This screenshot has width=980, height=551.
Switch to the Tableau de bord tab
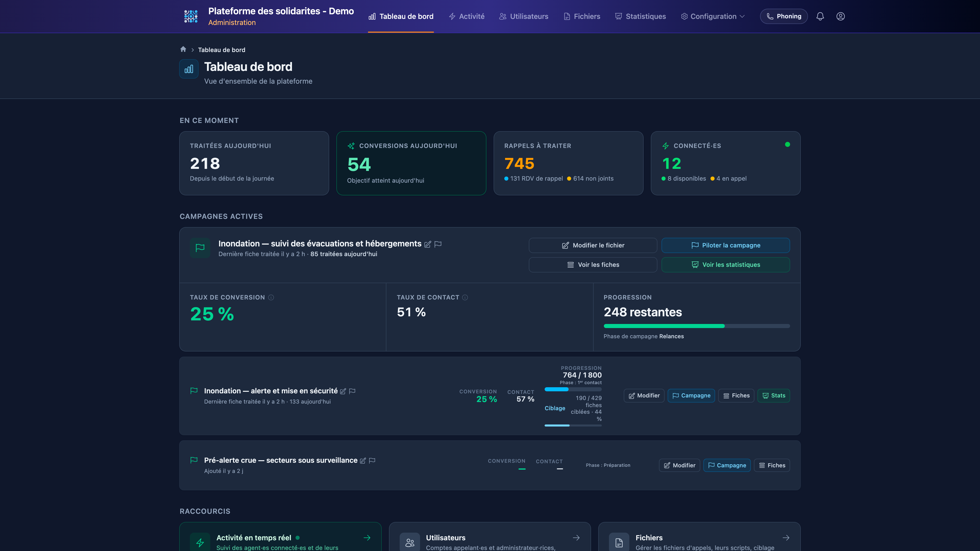401,16
